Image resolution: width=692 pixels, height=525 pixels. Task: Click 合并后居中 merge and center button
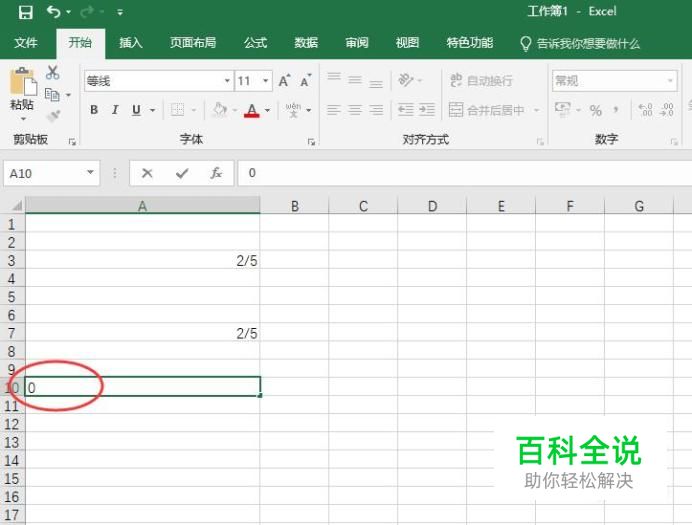pyautogui.click(x=487, y=110)
